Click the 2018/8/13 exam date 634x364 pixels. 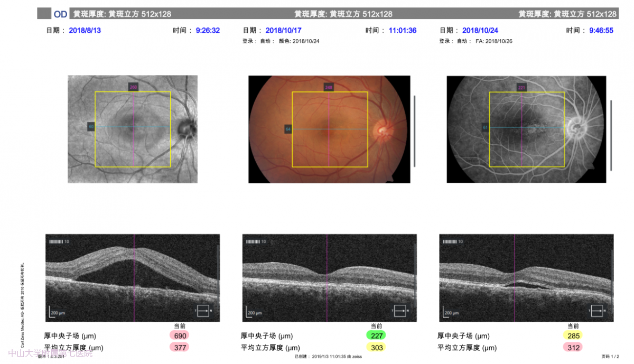pos(85,31)
